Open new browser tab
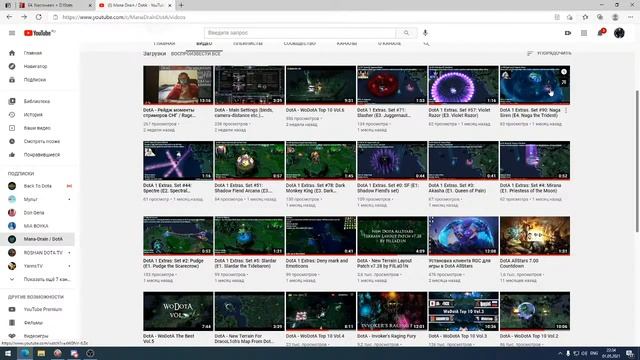640x360 pixels. point(181,5)
